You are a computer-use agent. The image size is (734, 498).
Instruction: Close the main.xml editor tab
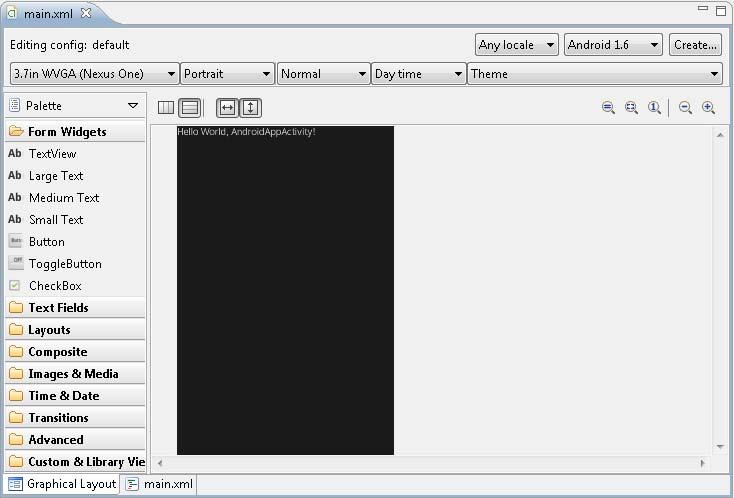click(x=86, y=13)
